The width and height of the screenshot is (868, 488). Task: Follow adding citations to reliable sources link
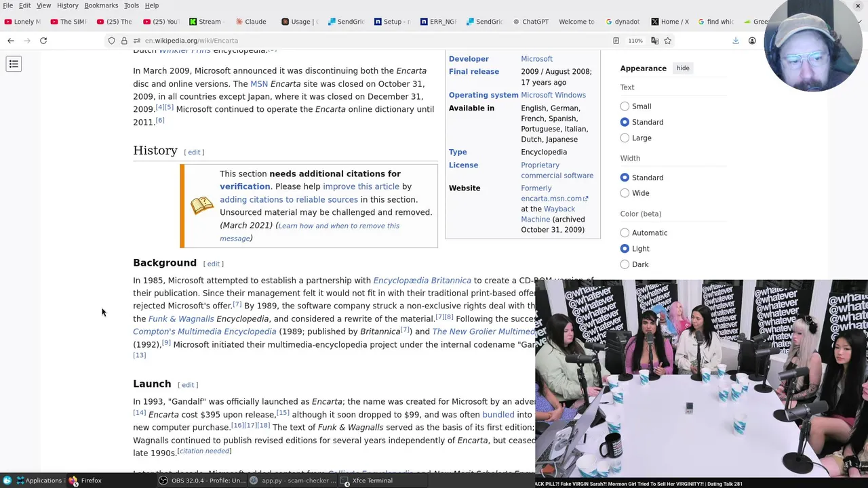click(x=288, y=199)
